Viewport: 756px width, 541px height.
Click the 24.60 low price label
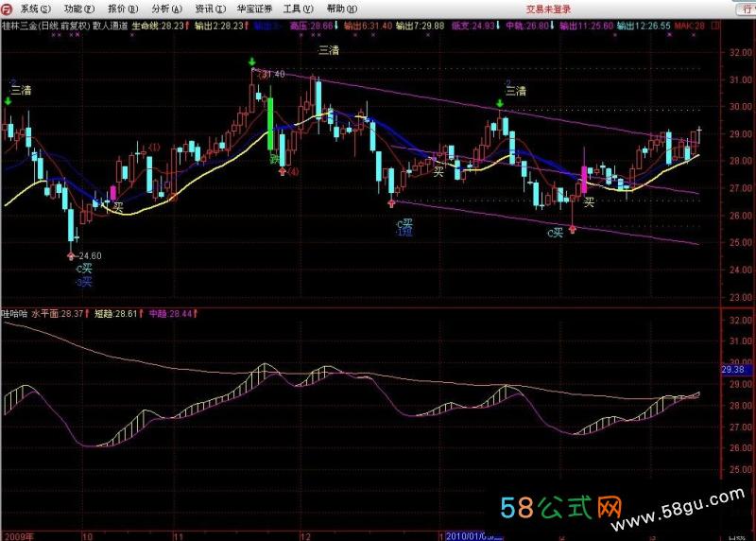[x=90, y=255]
